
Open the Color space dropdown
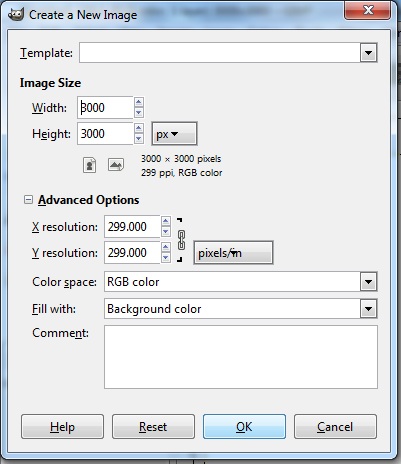point(241,282)
